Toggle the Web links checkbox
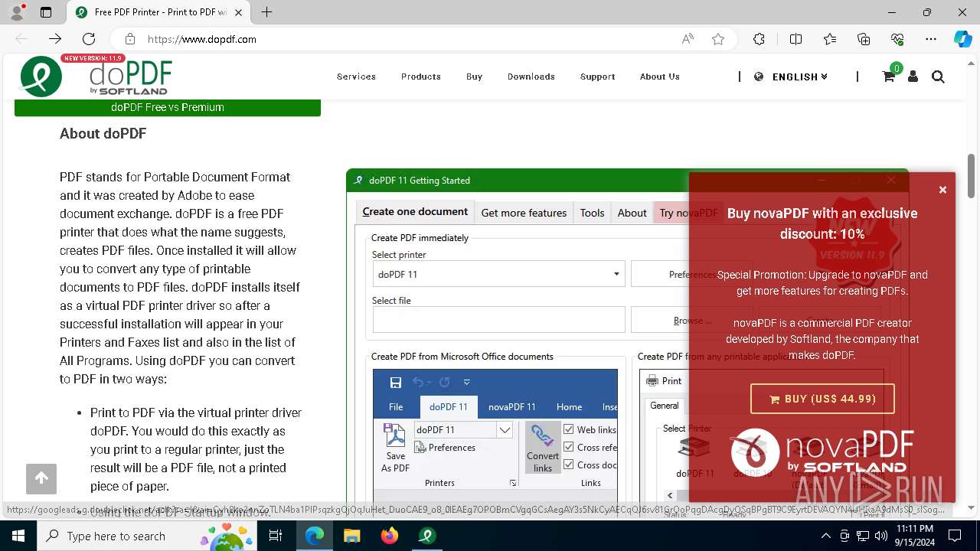Image resolution: width=980 pixels, height=551 pixels. pyautogui.click(x=569, y=429)
